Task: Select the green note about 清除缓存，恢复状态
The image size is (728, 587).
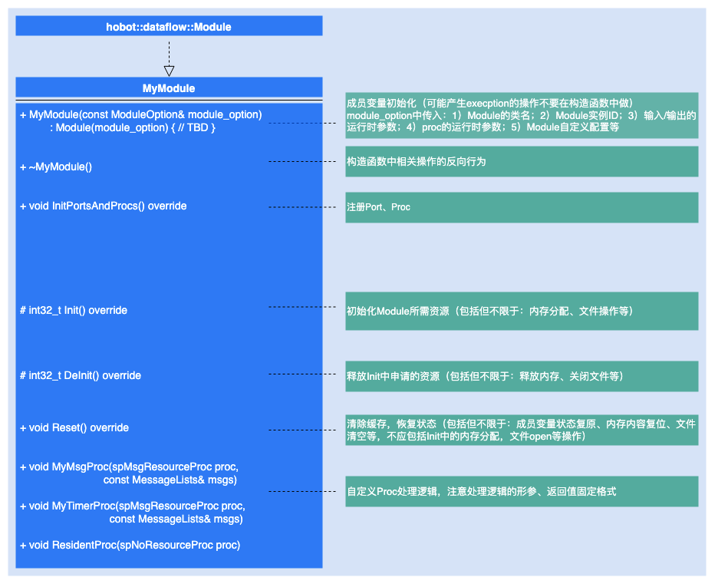Action: [522, 430]
